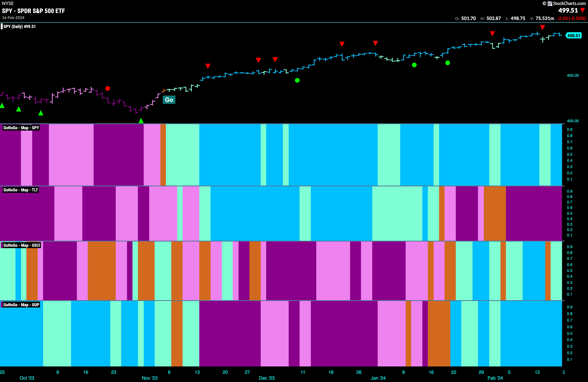Click the teal 'Go' signal label
Viewport: 588px width, 382px height.
[x=169, y=99]
